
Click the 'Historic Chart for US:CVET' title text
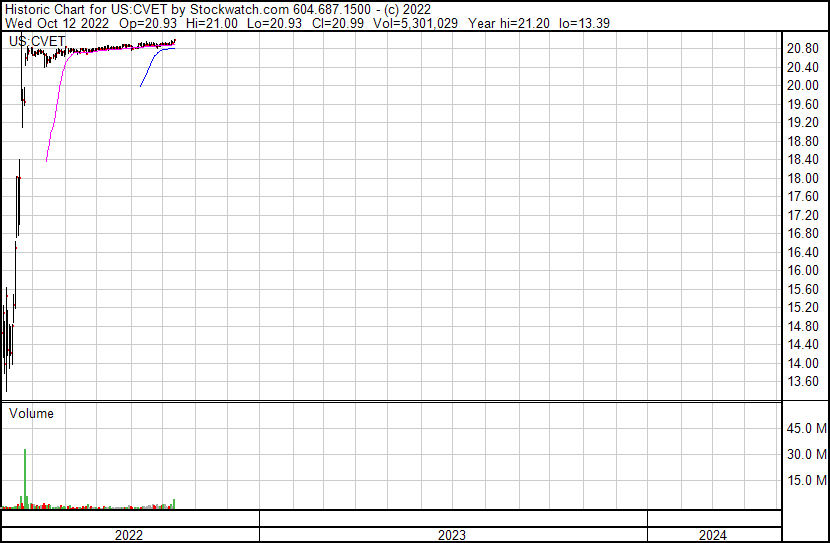click(x=87, y=10)
